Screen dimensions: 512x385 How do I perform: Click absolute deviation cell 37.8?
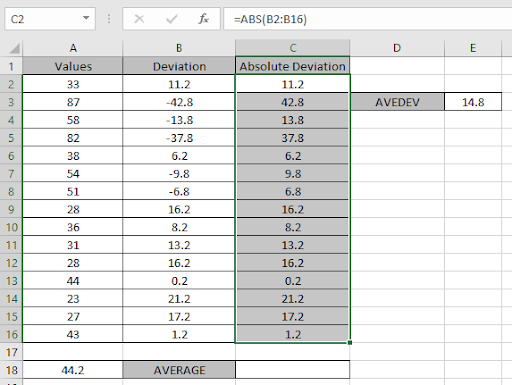[x=293, y=138]
